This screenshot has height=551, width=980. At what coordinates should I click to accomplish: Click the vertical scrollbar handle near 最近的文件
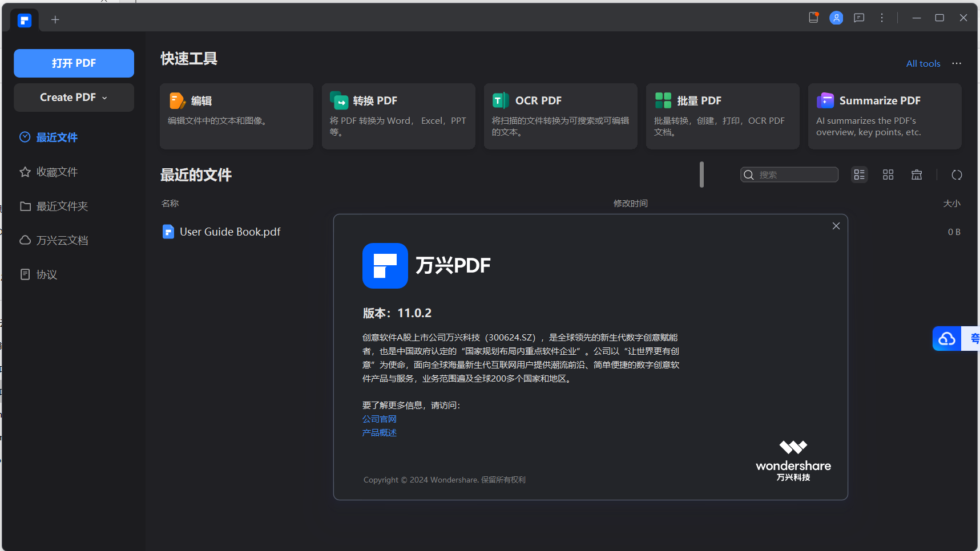pyautogui.click(x=701, y=175)
